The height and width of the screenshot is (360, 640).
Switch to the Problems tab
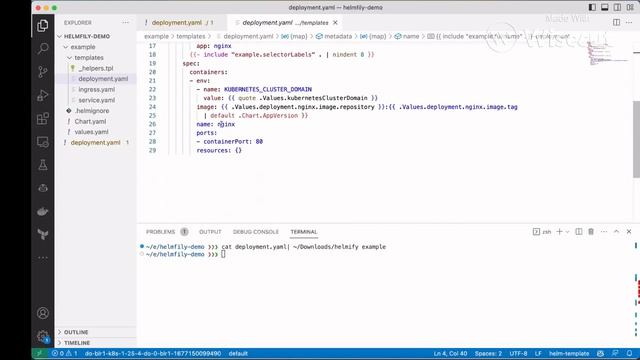(x=167, y=232)
